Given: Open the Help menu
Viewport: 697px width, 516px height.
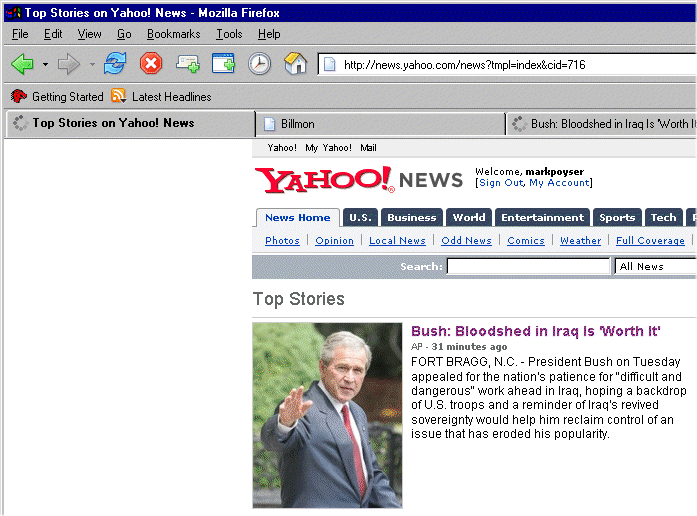Looking at the screenshot, I should tap(269, 34).
